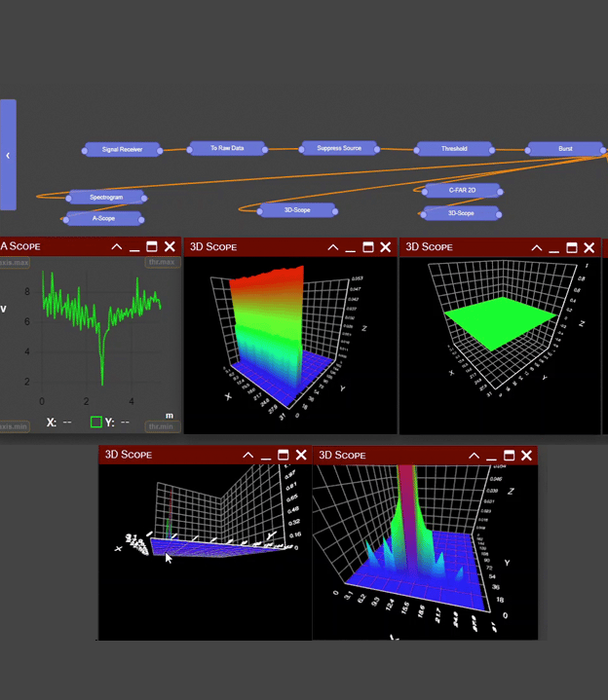This screenshot has width=608, height=700.
Task: Close the 3D Scope window with flat green plane
Action: [589, 247]
